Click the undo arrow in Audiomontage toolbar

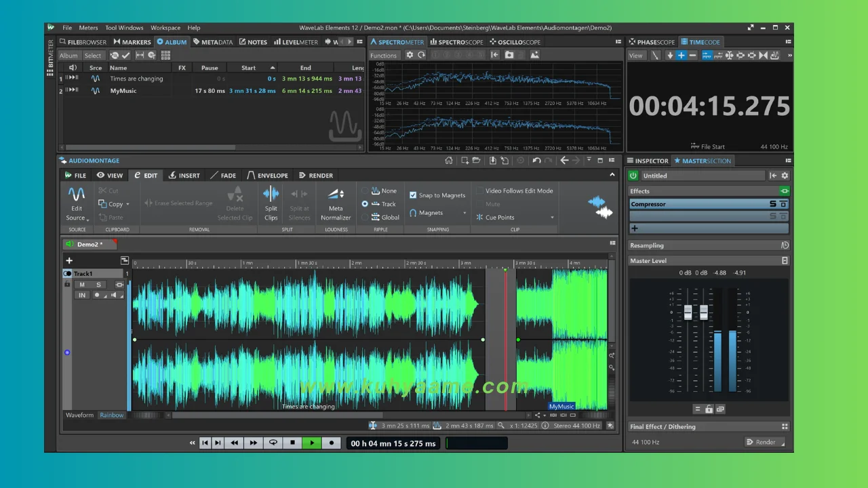[x=536, y=161]
